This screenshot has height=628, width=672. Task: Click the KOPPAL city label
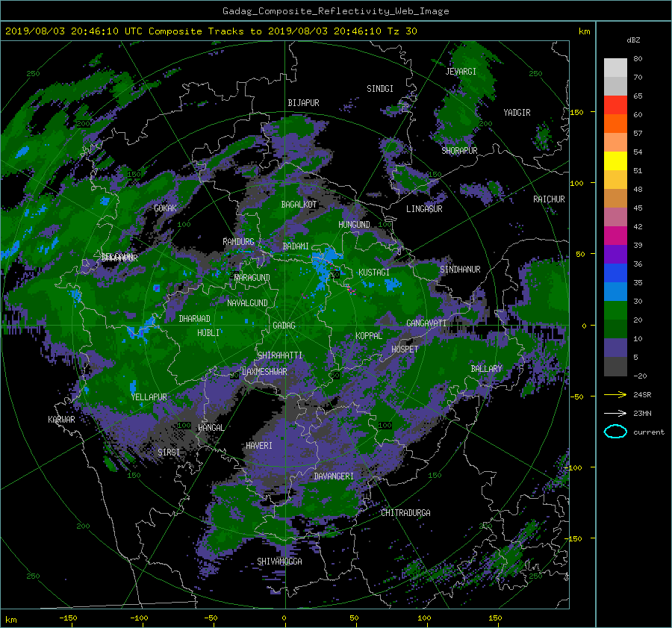[x=369, y=335]
